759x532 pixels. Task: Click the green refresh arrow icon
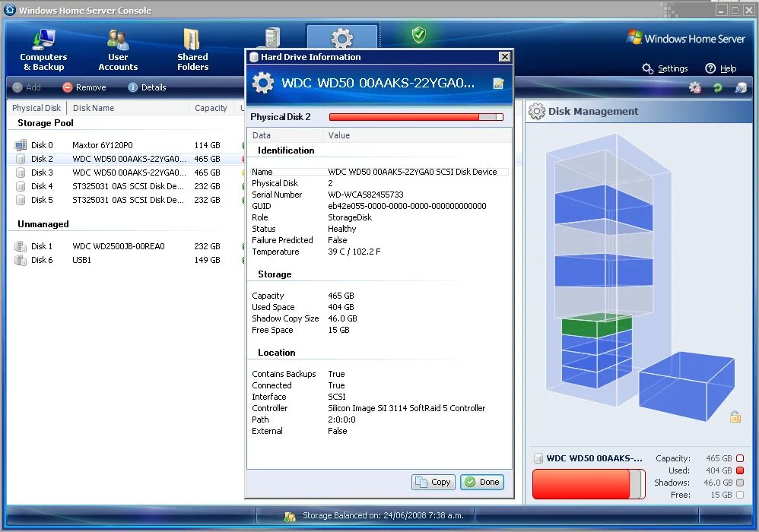[x=717, y=87]
